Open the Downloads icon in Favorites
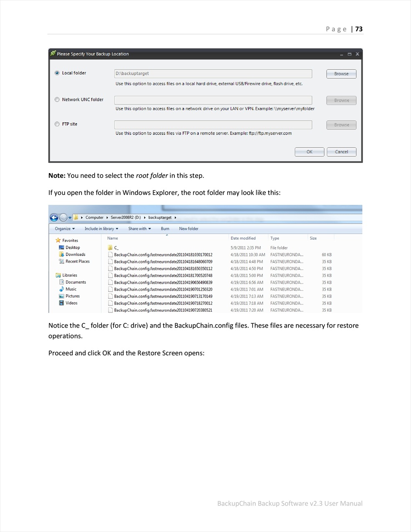 [x=61, y=255]
